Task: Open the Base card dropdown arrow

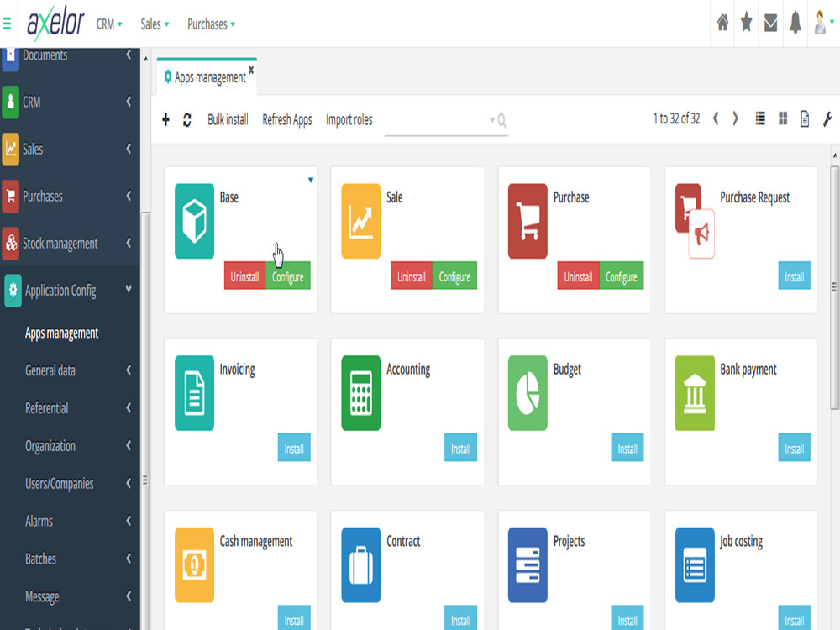Action: pos(311,180)
